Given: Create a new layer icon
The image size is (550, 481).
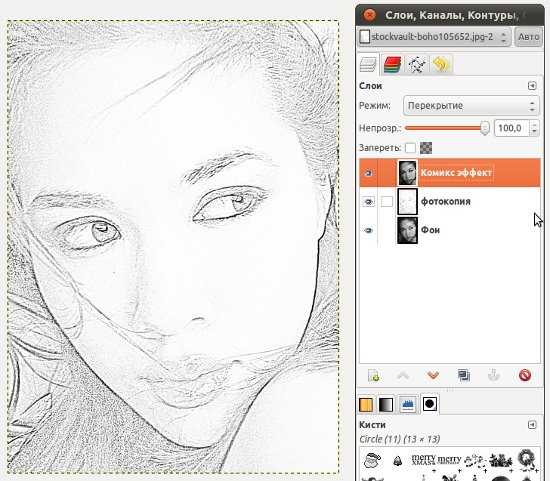Looking at the screenshot, I should [x=374, y=376].
